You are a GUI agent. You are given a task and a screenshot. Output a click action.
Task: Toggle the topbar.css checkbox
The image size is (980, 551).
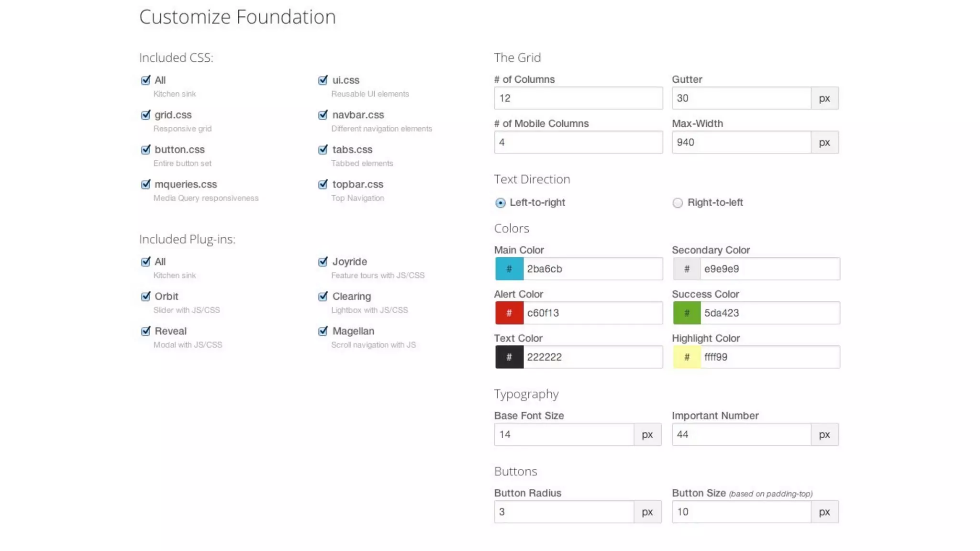click(x=323, y=184)
